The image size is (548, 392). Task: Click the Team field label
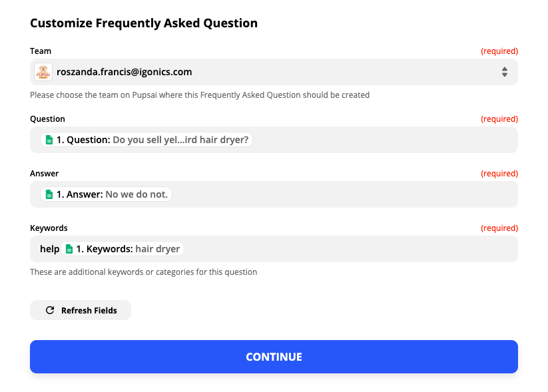pos(41,51)
